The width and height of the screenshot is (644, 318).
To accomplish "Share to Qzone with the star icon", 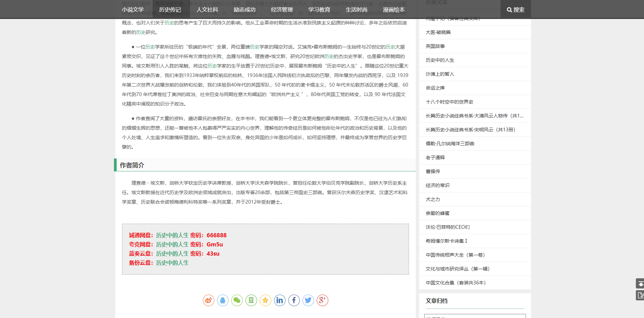I will 266,300.
